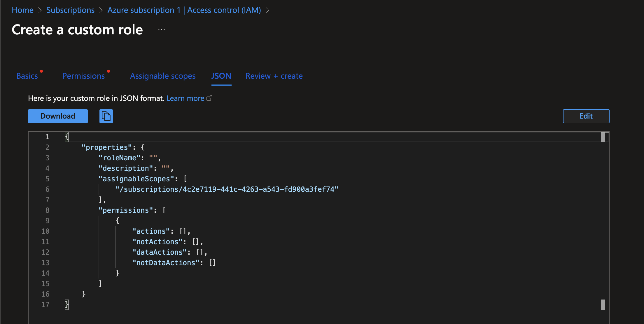Click the "notDataActions" key on line 13
Viewport: 644px width, 324px height.
166,263
